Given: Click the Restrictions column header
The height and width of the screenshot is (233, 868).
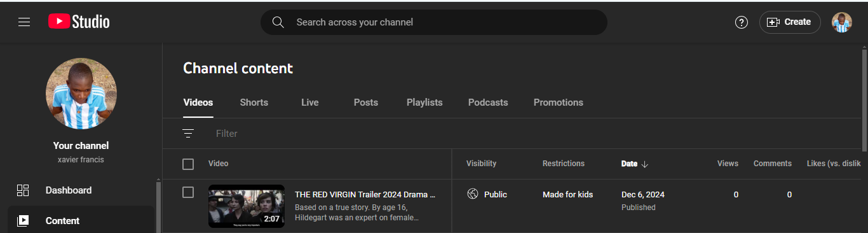Looking at the screenshot, I should (564, 164).
